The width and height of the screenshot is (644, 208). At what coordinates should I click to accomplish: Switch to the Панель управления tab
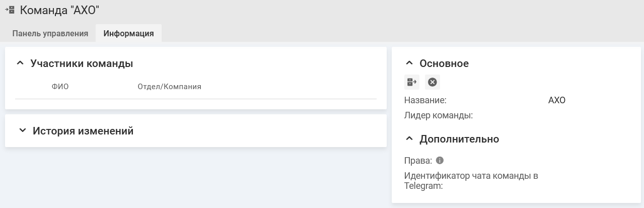[50, 34]
